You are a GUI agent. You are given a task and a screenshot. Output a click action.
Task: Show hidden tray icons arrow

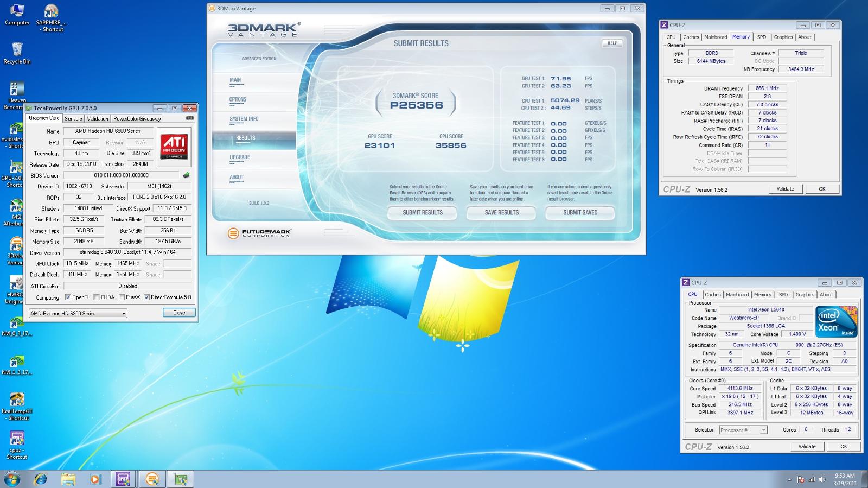789,480
